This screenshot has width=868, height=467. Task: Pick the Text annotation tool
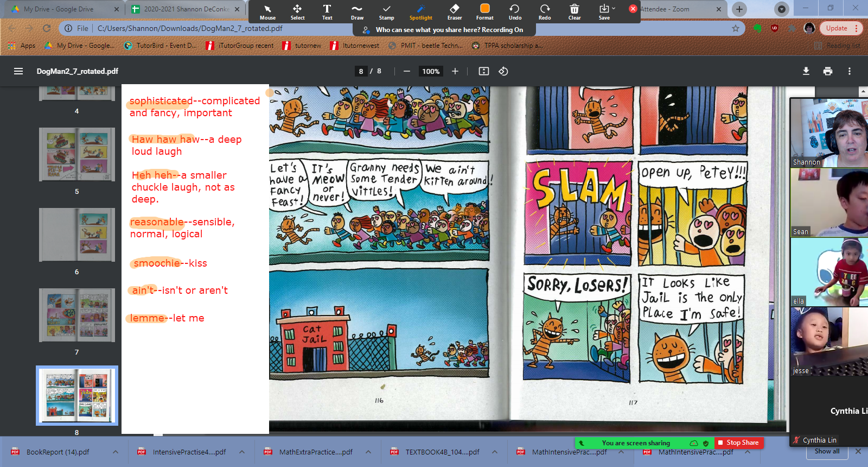tap(327, 12)
